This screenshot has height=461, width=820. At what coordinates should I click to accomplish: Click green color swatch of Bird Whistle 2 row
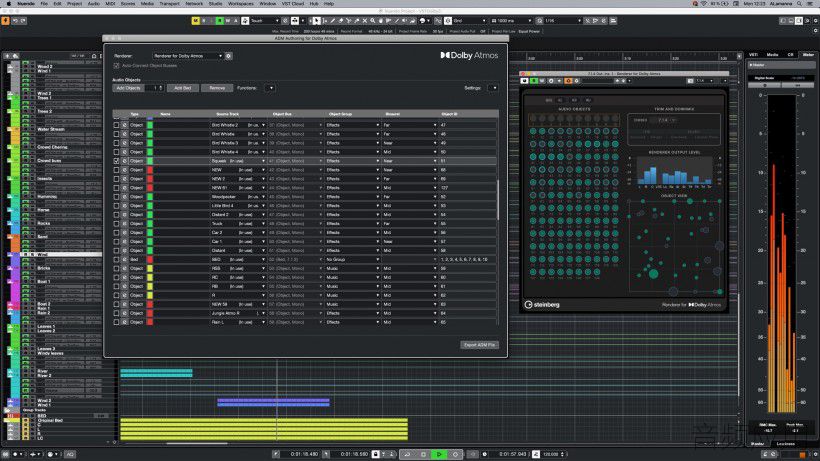tap(150, 125)
